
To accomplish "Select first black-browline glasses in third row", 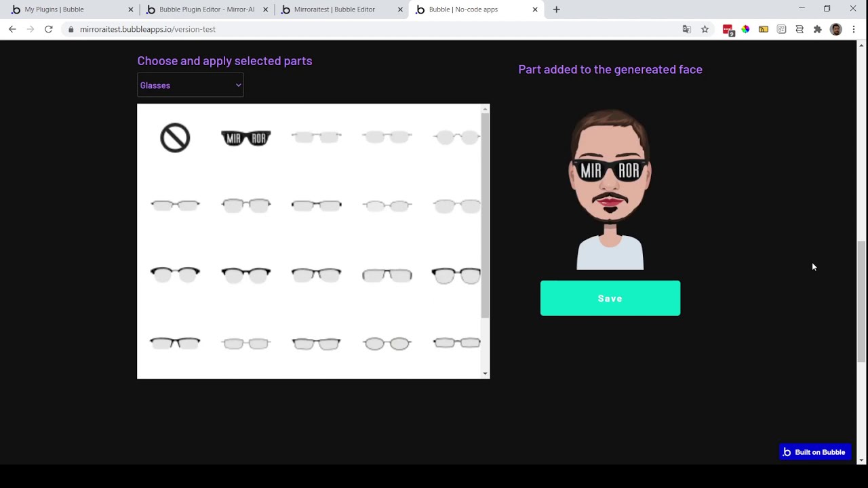I will pyautogui.click(x=175, y=274).
